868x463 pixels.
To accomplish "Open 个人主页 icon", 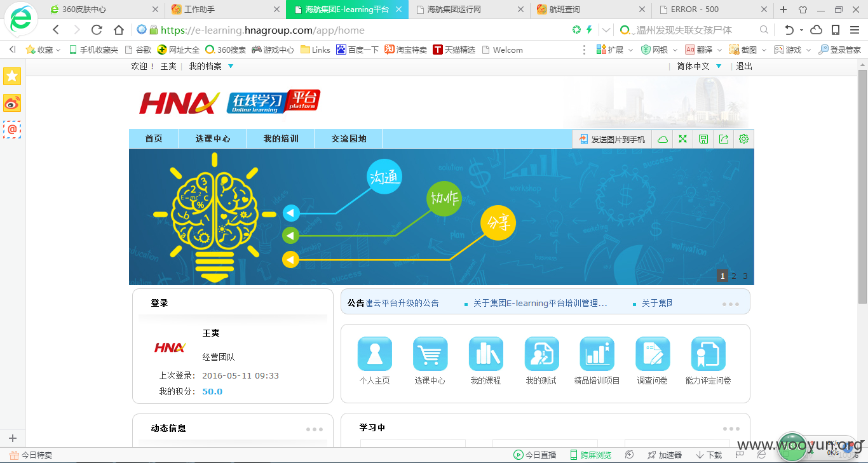I will pos(374,354).
